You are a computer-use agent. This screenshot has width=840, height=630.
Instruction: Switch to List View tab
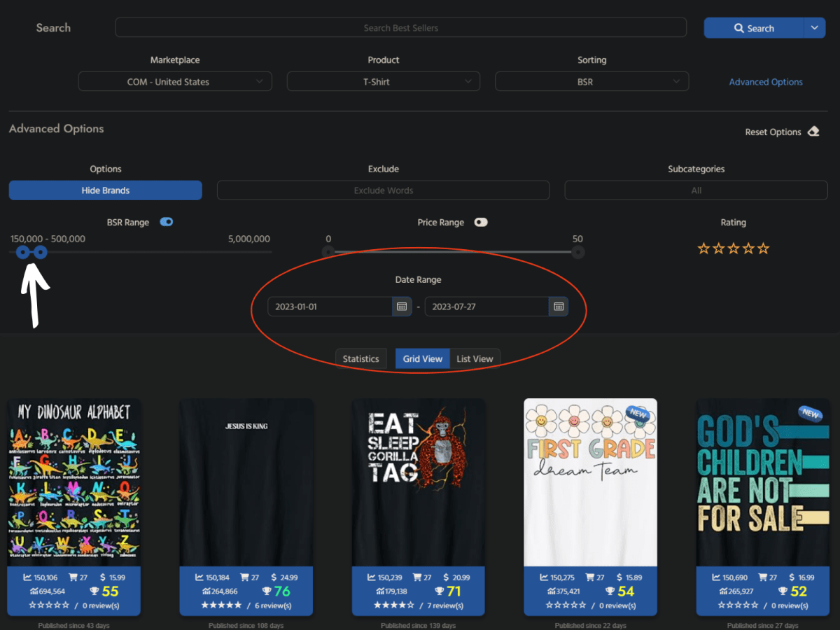point(475,358)
